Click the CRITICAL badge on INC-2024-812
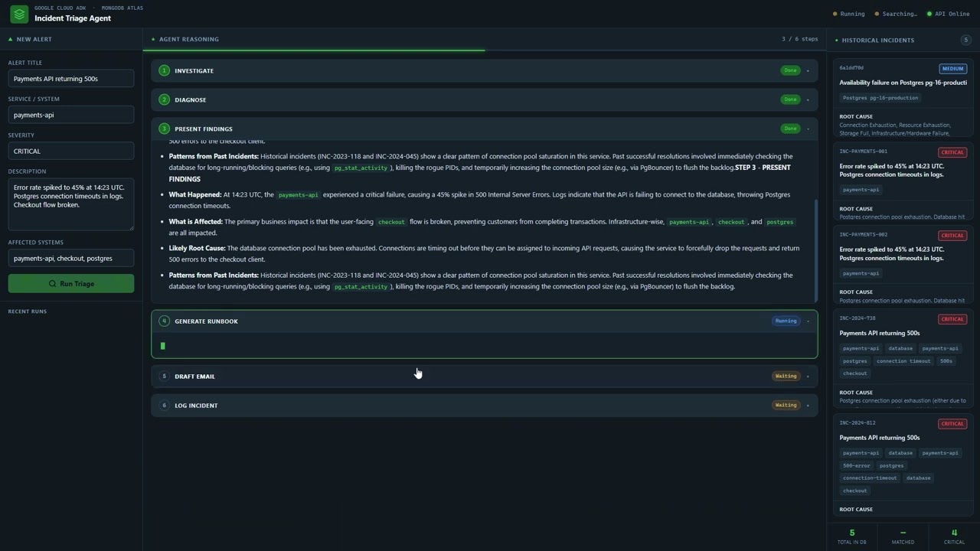 pos(953,424)
